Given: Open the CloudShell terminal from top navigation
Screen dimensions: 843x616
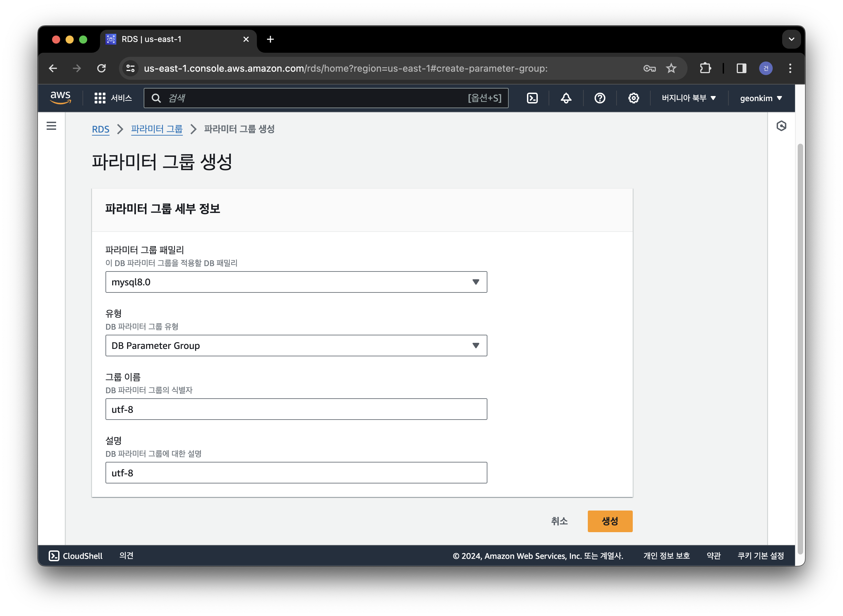Looking at the screenshot, I should [x=532, y=98].
